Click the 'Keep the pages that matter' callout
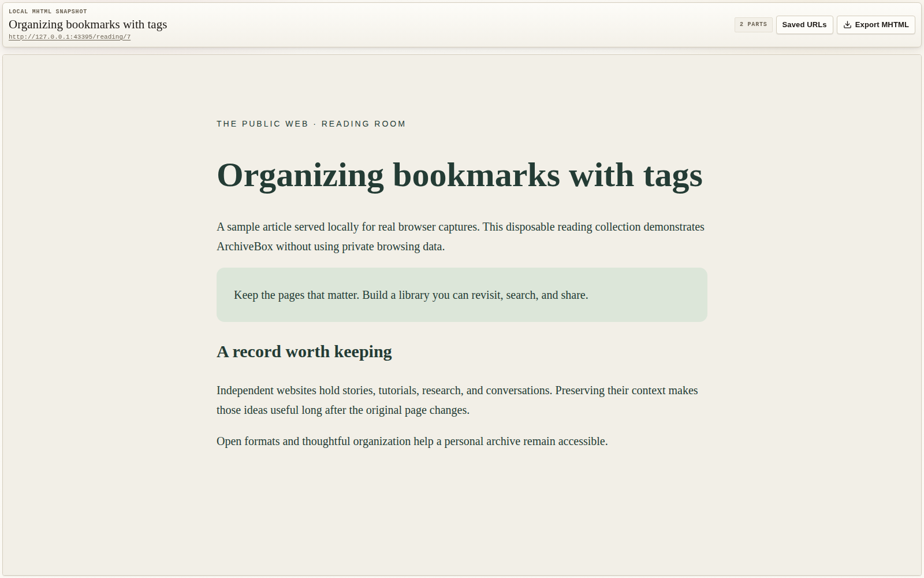924x578 pixels. 462,295
